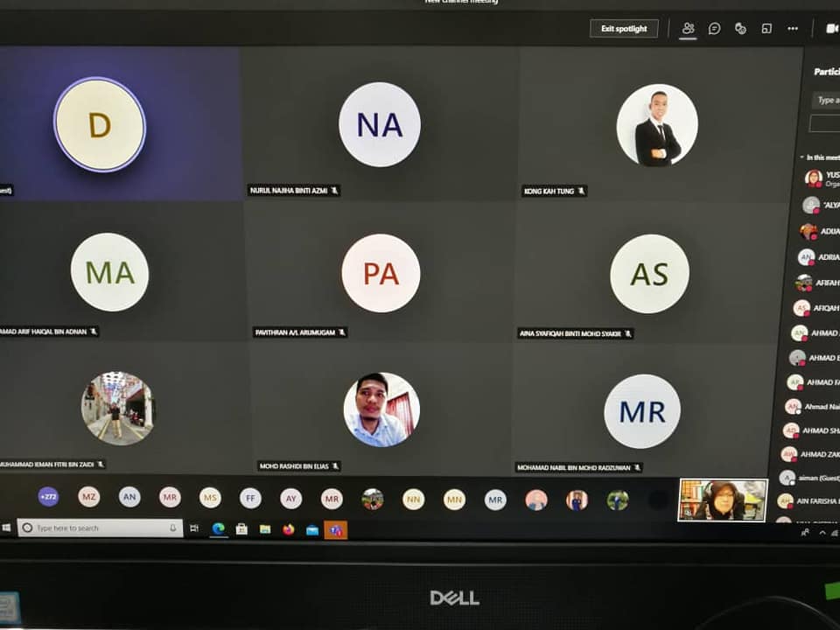840x630 pixels.
Task: Click the AINA SYAFIQAH BINTI MOHD SYAKIR label
Action: tap(570, 333)
